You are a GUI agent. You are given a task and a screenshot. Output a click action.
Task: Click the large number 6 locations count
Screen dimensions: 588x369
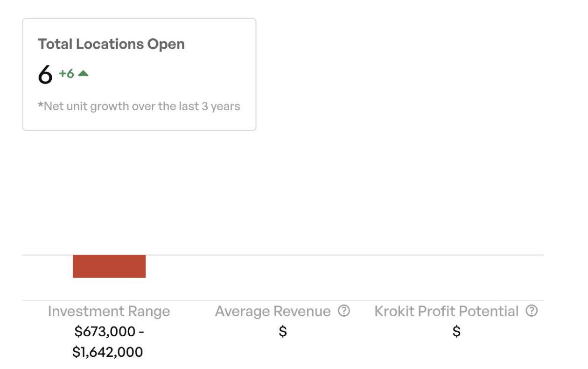pos(45,75)
